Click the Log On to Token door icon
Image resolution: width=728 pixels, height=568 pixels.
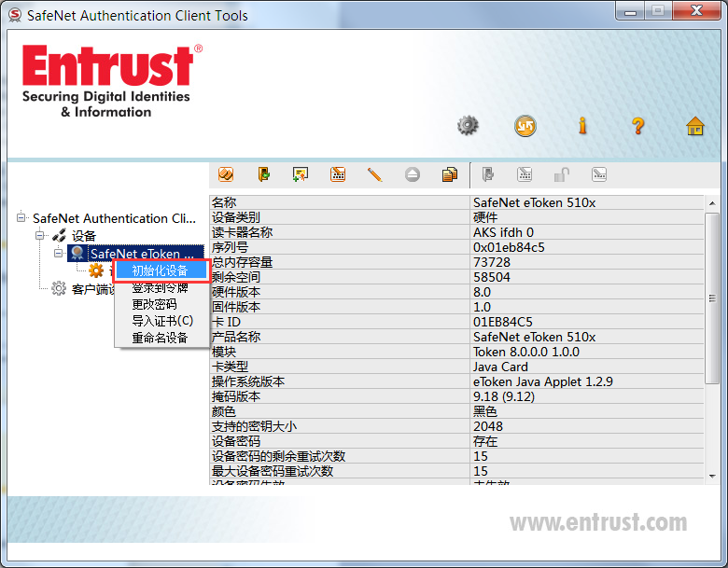264,174
